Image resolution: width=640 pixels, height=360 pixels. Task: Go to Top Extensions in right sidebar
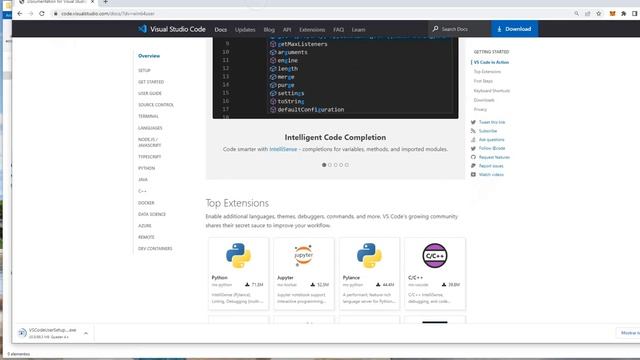pyautogui.click(x=487, y=71)
